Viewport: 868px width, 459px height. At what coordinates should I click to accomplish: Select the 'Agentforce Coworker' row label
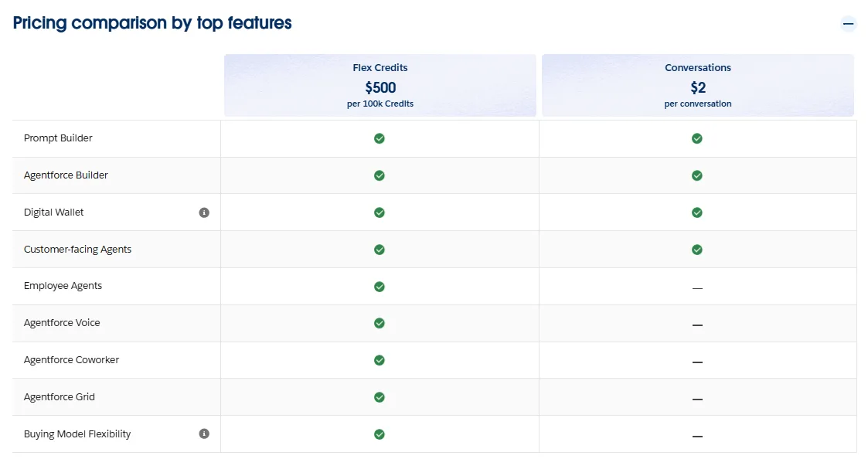point(71,360)
